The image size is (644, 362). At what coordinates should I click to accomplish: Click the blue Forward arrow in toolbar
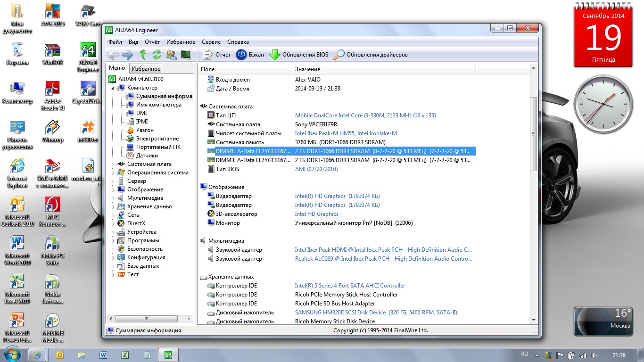127,55
